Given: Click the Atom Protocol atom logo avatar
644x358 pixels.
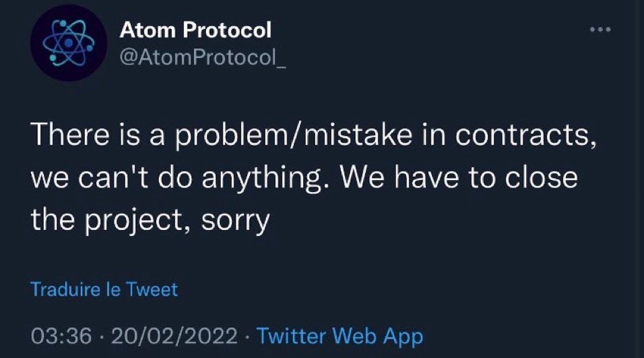Looking at the screenshot, I should click(x=68, y=43).
